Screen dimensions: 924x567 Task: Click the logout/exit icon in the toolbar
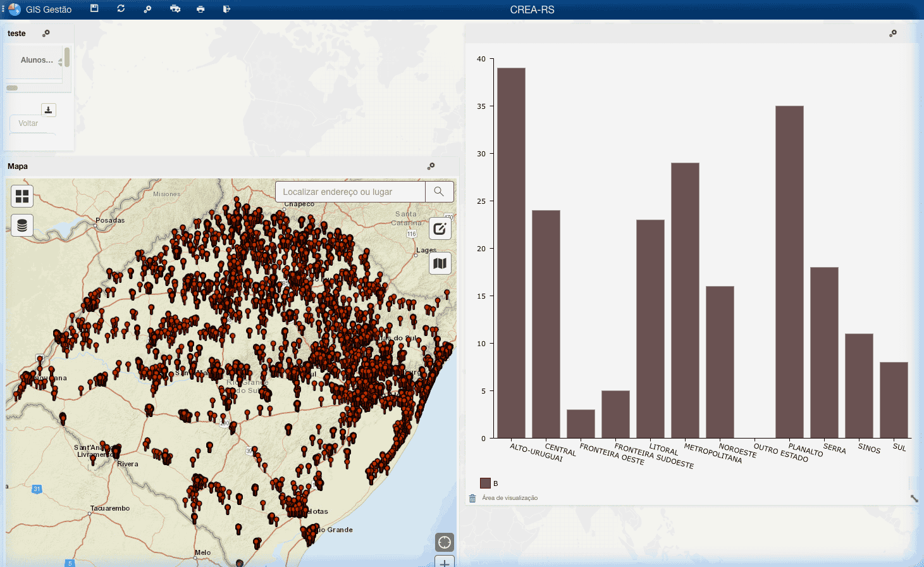(x=226, y=9)
